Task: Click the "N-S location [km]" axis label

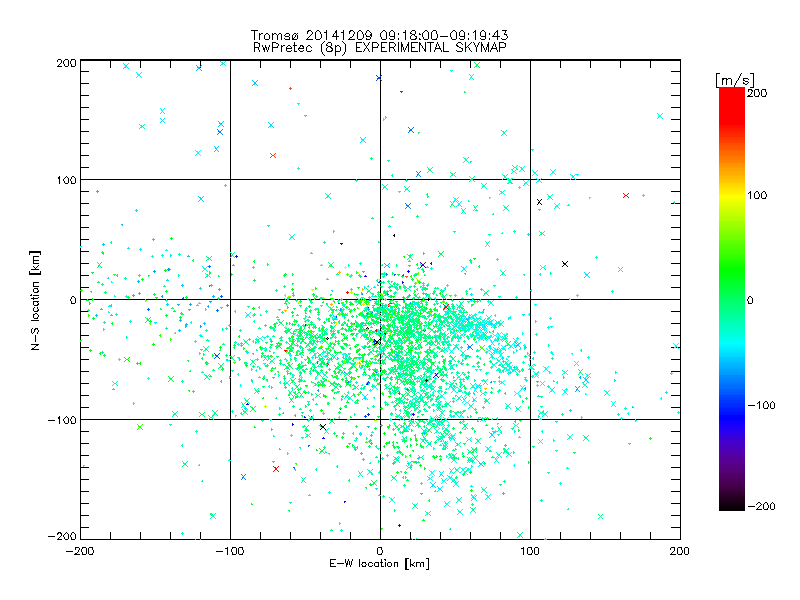Action: (35, 300)
